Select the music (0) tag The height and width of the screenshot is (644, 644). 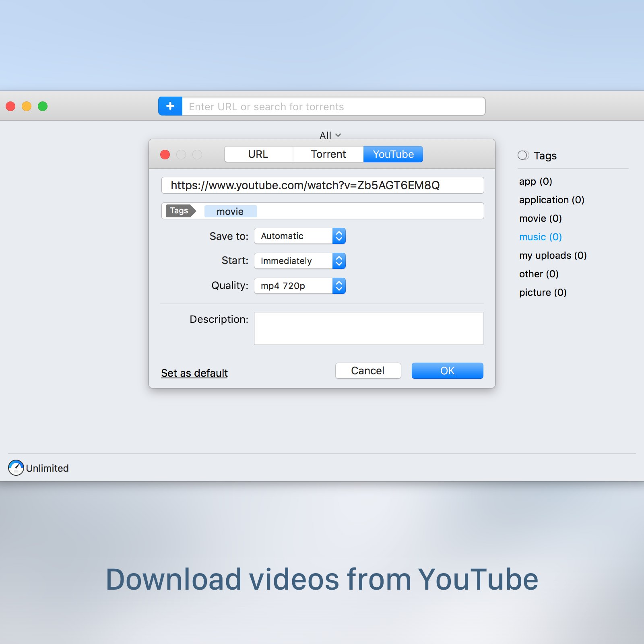540,237
